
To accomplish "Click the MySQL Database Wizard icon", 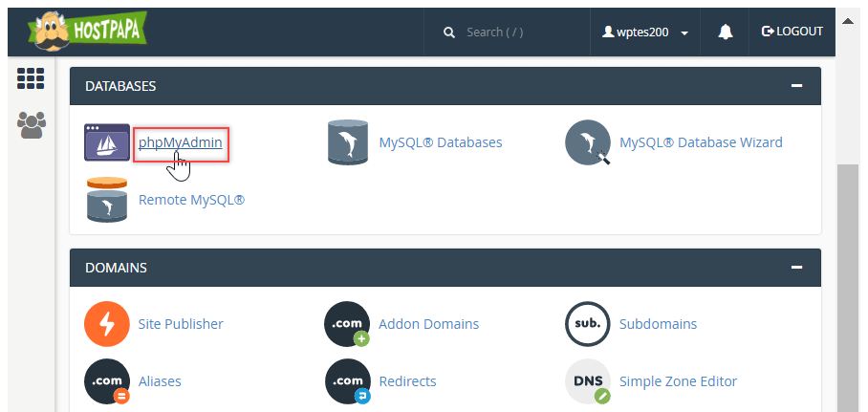I will (588, 142).
